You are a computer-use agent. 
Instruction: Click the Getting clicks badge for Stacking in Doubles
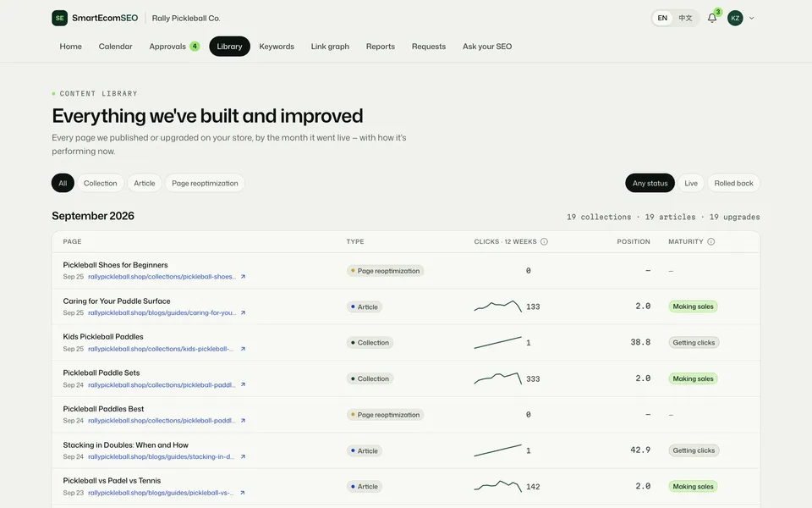coord(694,450)
